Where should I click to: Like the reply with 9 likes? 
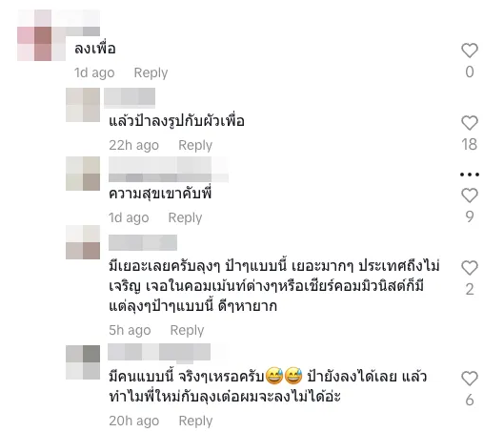point(470,195)
